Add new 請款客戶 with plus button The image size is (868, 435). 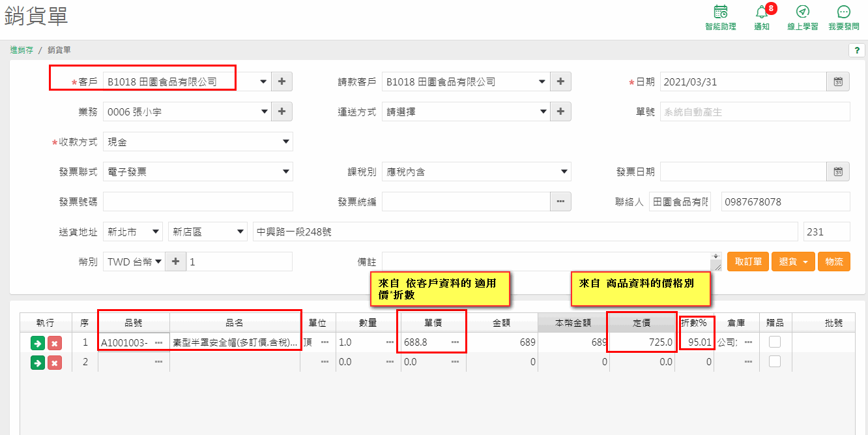coord(560,82)
